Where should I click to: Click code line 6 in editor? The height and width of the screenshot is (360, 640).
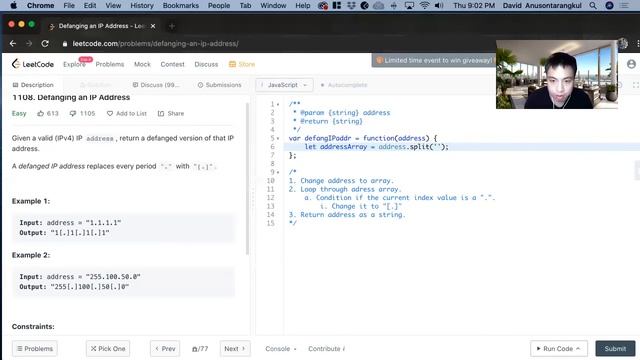(462, 147)
